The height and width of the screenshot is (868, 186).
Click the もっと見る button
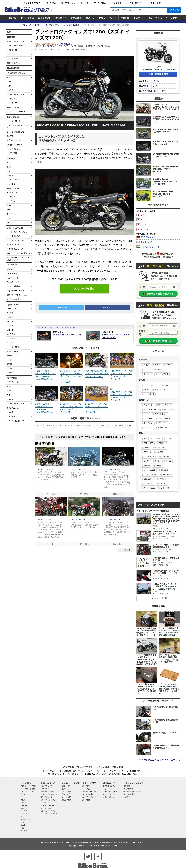(x=126, y=550)
